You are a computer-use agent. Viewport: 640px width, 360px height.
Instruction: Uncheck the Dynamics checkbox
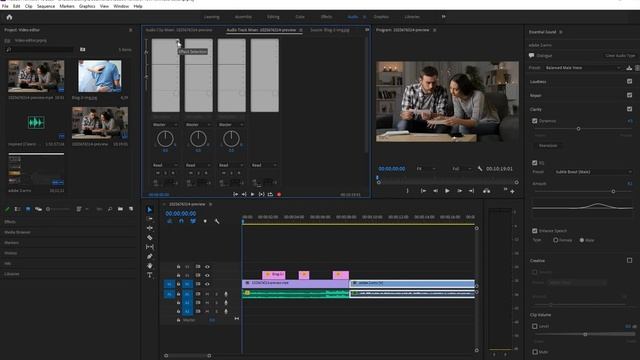tap(535, 121)
